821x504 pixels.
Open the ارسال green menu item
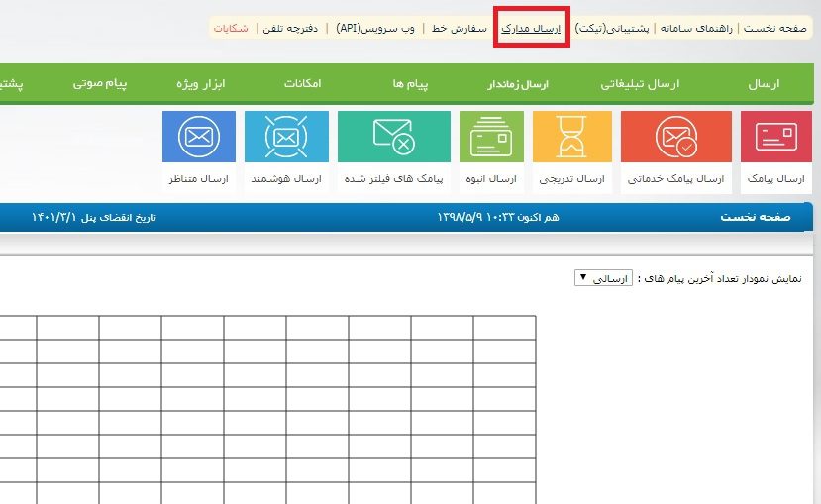pyautogui.click(x=764, y=84)
